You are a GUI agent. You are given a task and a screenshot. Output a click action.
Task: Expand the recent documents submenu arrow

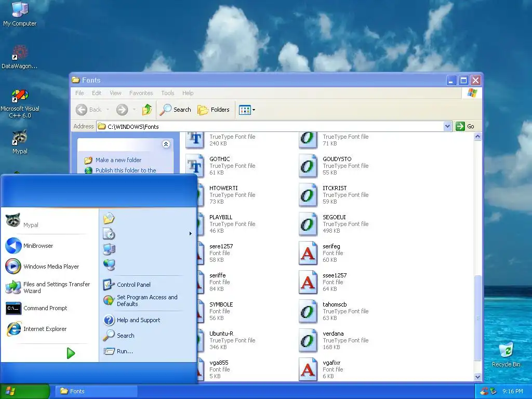190,233
